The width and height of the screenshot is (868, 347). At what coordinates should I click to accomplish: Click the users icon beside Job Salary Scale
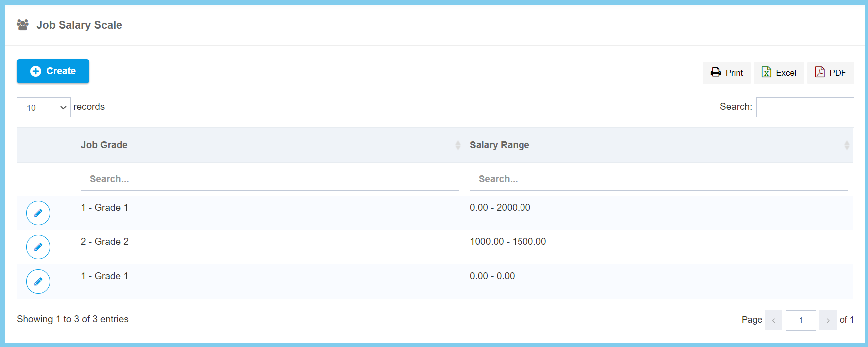click(23, 25)
